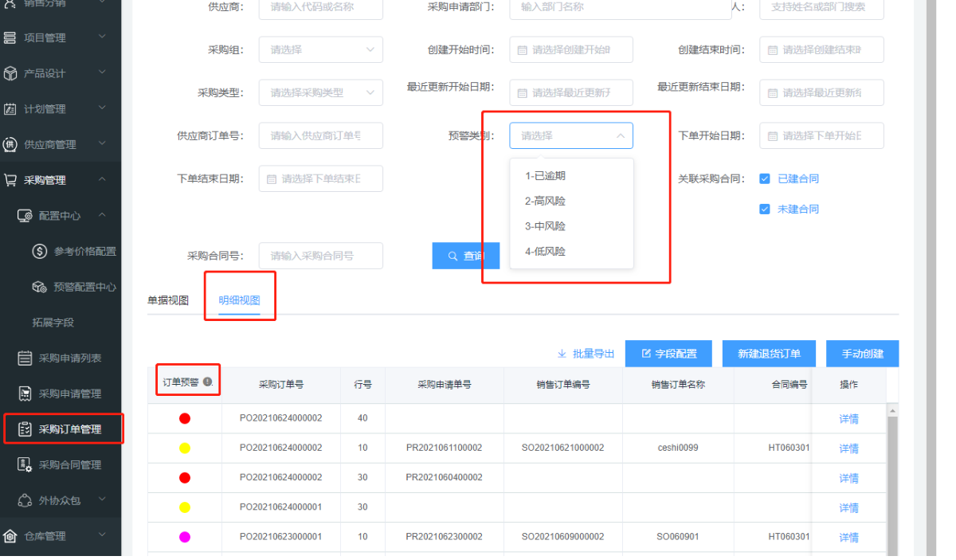The image size is (956, 560).
Task: Click the 预警配置中心 cube icon
Action: coord(40,287)
